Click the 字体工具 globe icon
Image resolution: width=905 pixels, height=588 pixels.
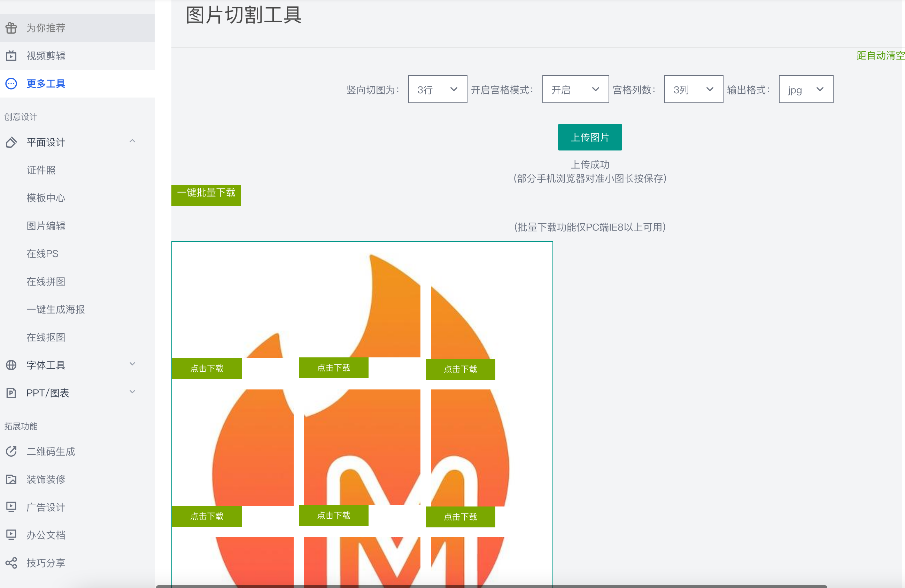(x=11, y=365)
